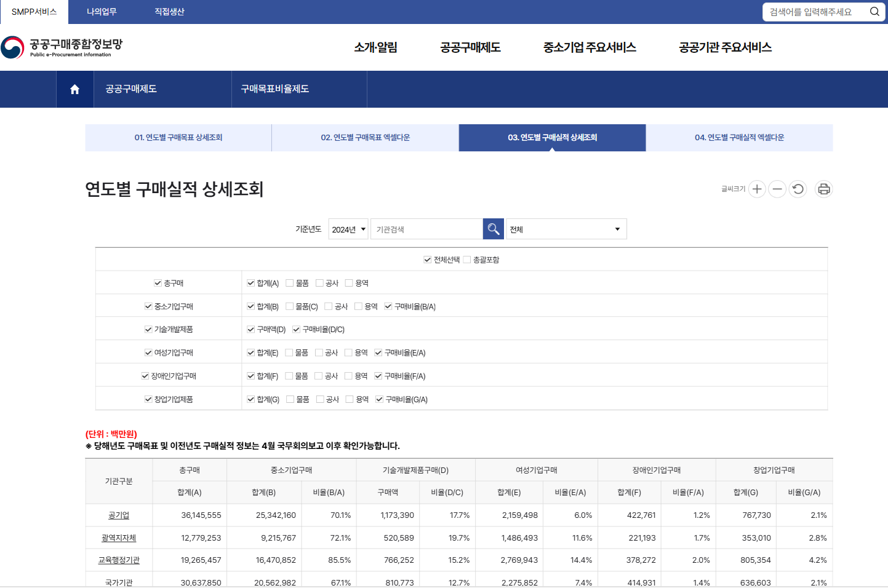The image size is (888, 588).
Task: Decrease font size with minus icon
Action: tap(777, 189)
